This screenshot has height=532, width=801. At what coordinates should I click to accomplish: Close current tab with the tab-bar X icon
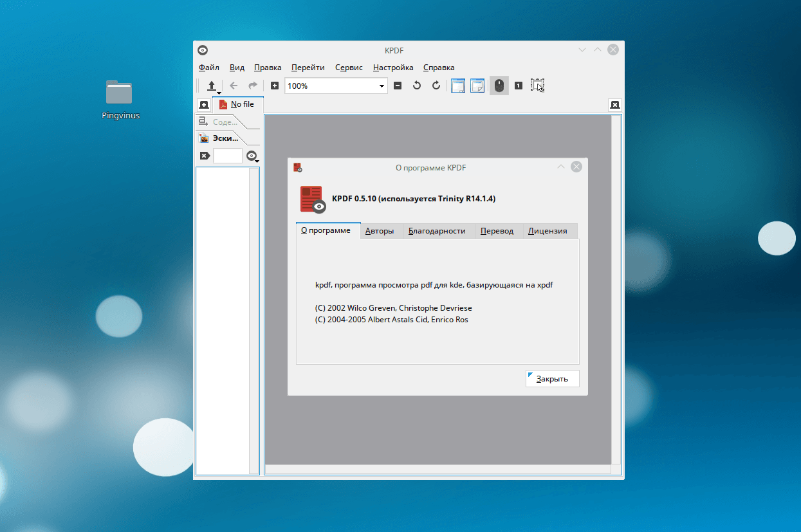614,105
